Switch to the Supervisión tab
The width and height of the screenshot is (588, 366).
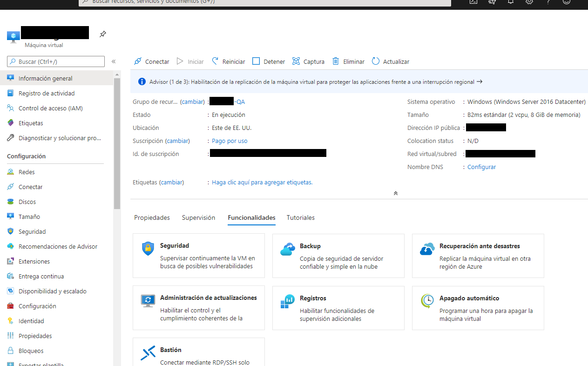click(x=198, y=217)
